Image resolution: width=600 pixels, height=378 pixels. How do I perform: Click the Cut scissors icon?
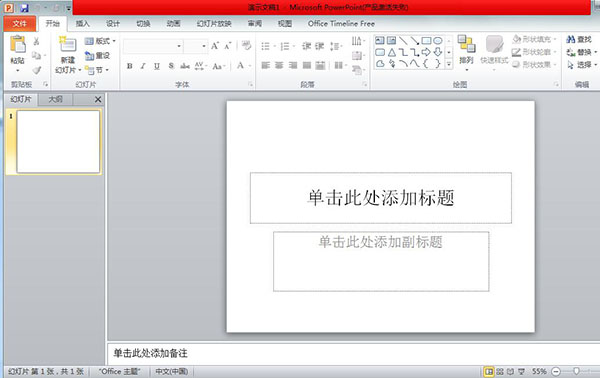point(36,41)
